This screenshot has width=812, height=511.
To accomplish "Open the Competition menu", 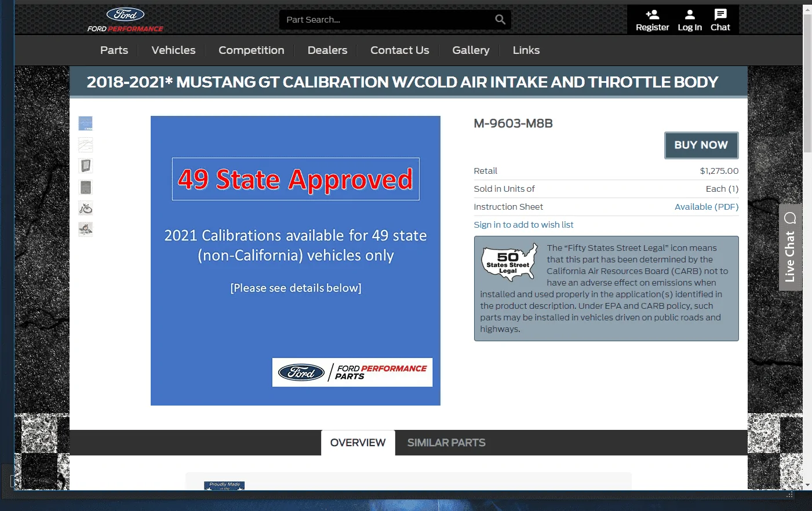I will (x=252, y=50).
